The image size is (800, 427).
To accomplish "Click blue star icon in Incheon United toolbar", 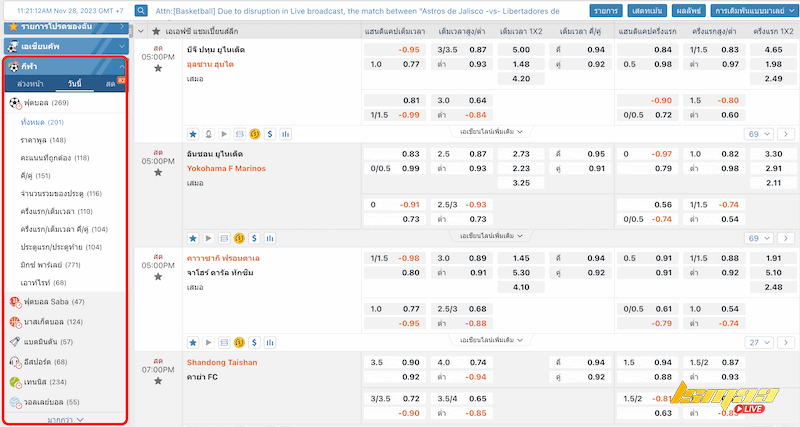I will point(193,238).
